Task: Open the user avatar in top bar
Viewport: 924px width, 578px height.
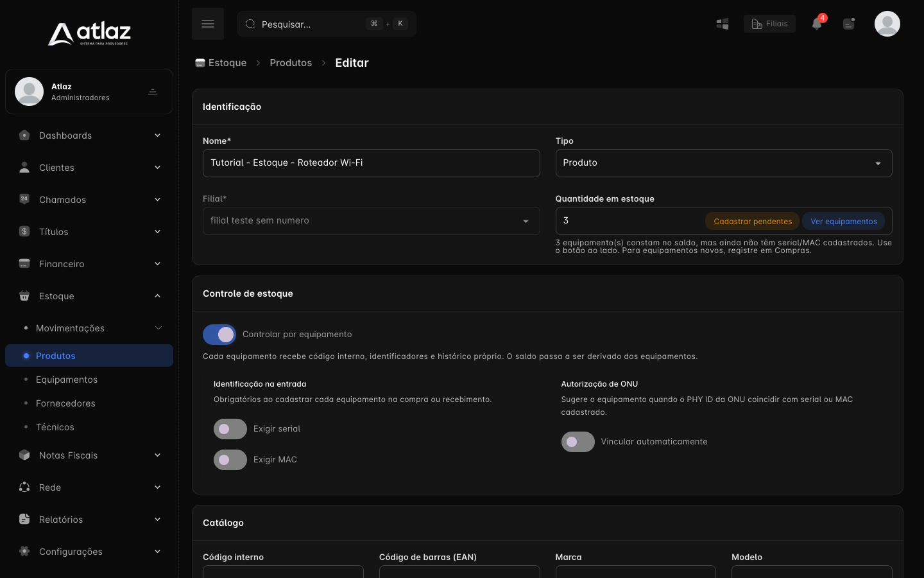Action: [887, 24]
